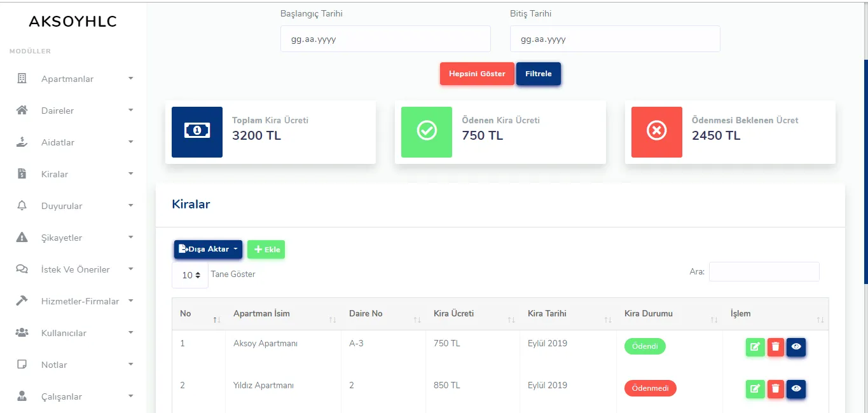Click the Notlar sticky note icon
The height and width of the screenshot is (413, 868).
[22, 365]
